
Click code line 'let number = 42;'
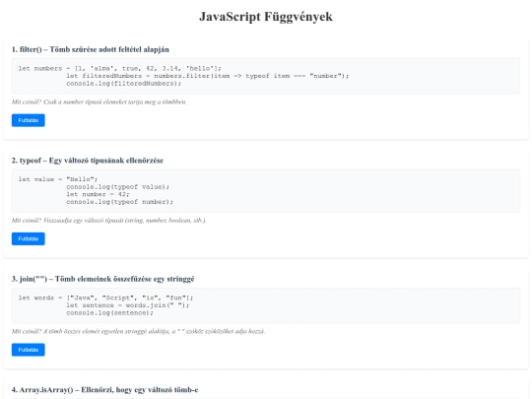(98, 194)
